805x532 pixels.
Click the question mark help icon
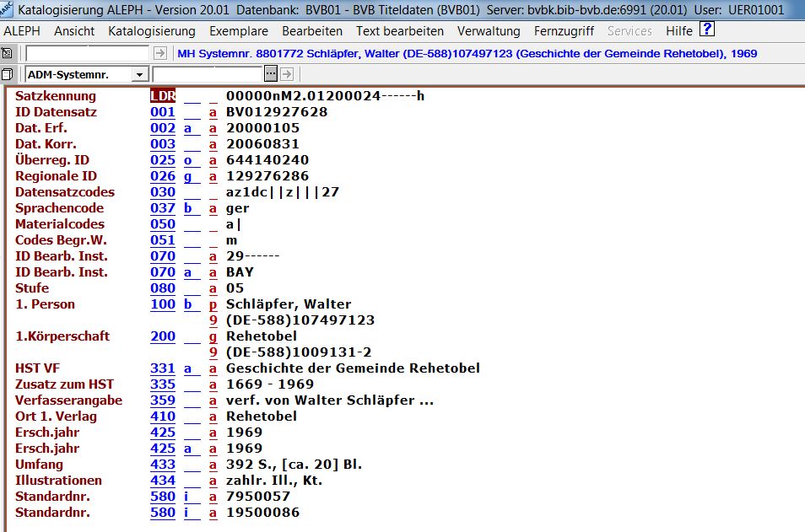tap(707, 30)
